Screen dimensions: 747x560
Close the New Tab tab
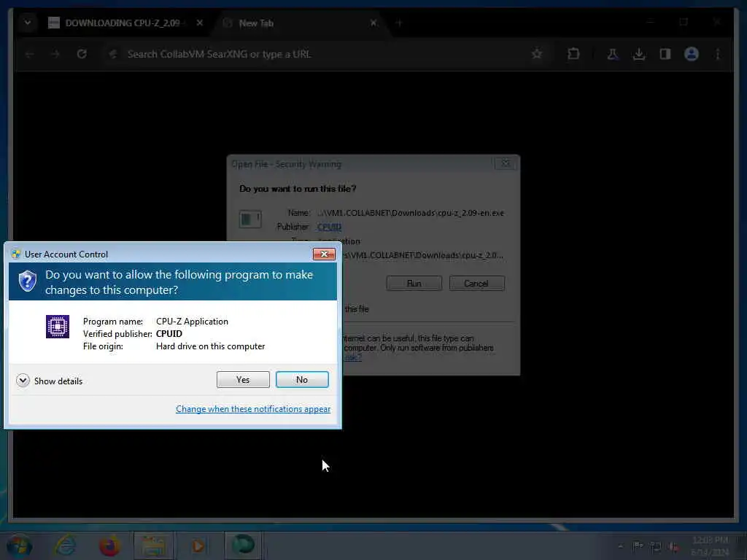[x=373, y=23]
